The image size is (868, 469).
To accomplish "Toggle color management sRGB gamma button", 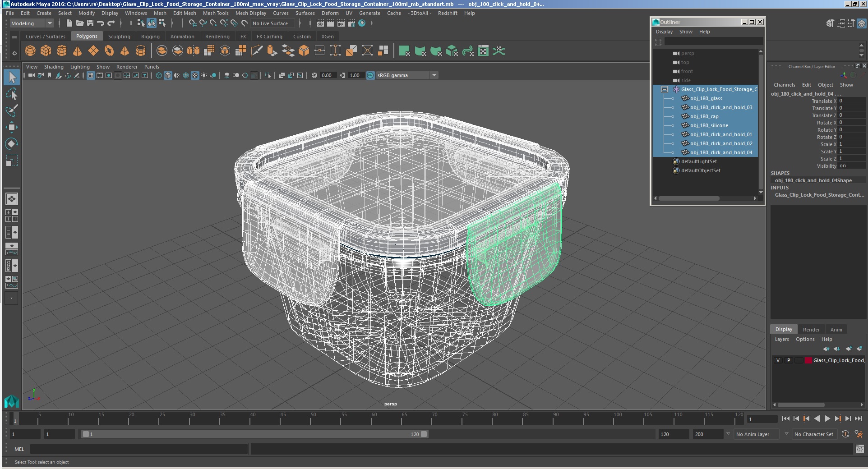I will pos(370,75).
